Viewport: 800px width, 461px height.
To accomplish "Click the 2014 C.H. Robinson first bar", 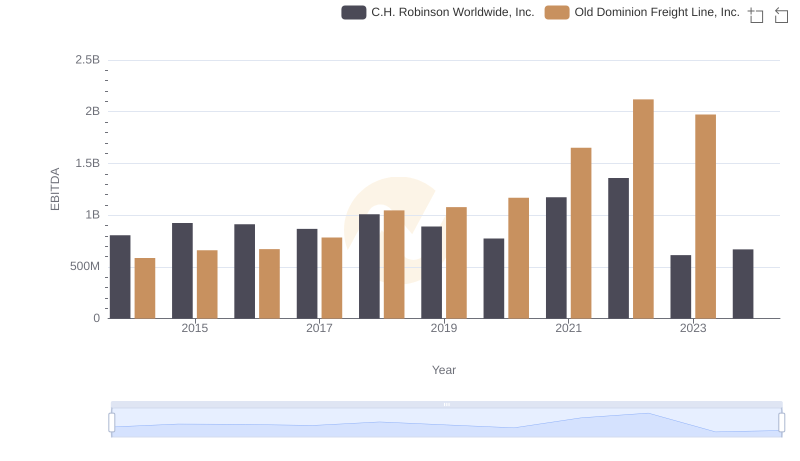I will coord(120,277).
